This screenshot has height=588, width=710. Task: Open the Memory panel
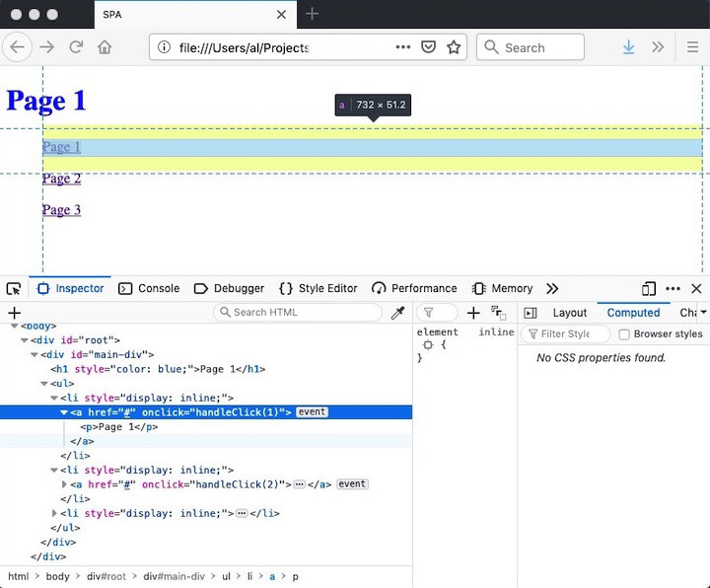click(x=502, y=288)
